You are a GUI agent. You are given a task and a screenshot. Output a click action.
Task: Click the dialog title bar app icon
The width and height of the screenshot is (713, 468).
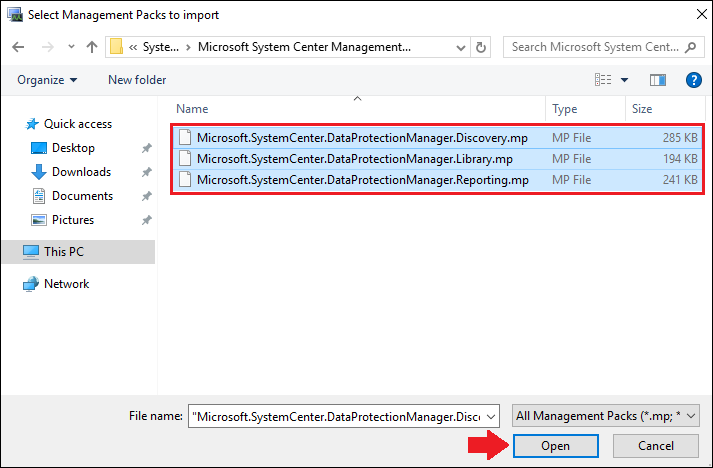tap(15, 14)
